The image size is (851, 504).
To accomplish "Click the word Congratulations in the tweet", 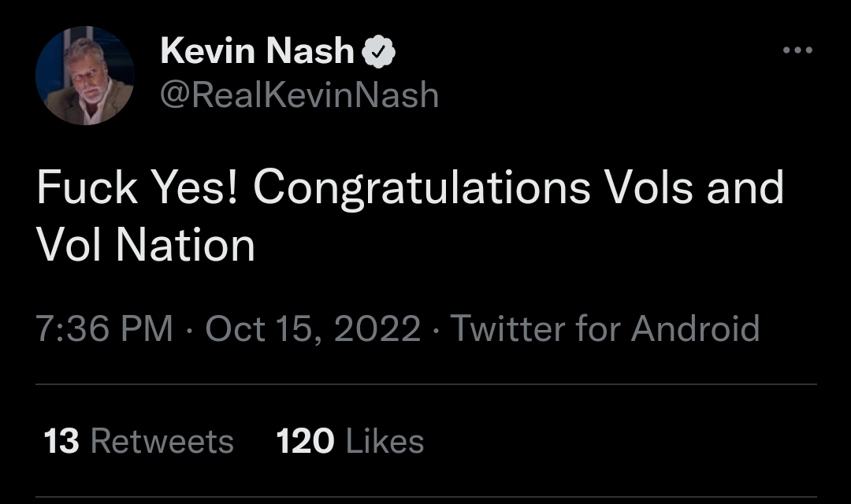I will pyautogui.click(x=422, y=189).
